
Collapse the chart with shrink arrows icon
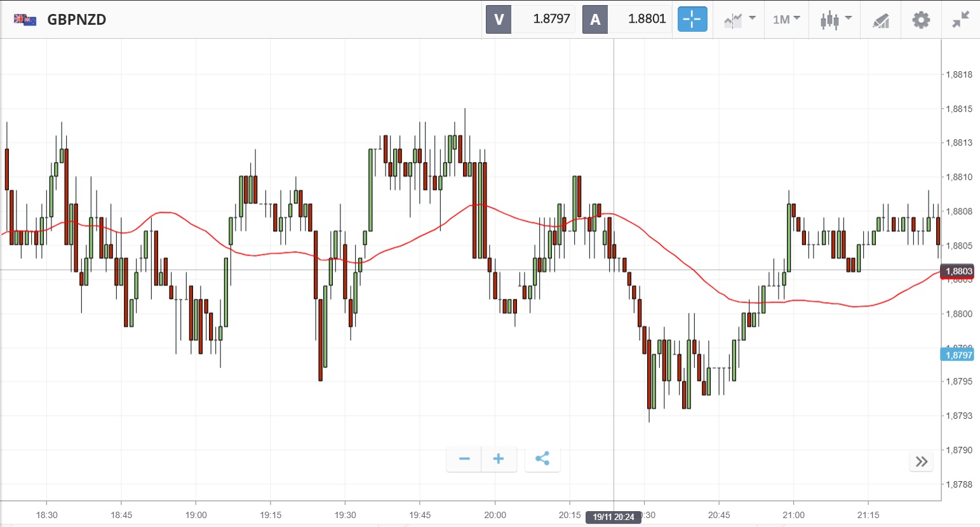(x=960, y=20)
